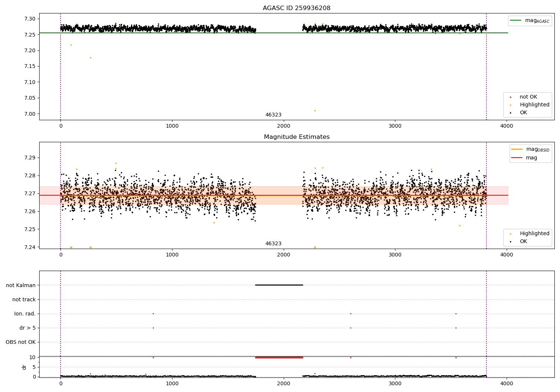Click the 'dr' y-axis label
Screen dimensions: 560x392
[x=24, y=367]
